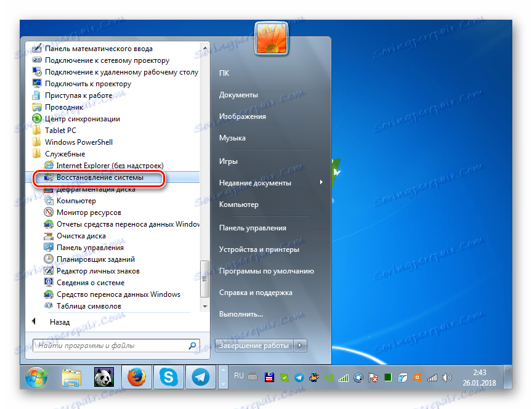Open Программы по умолчанию
This screenshot has width=532, height=409.
click(267, 271)
